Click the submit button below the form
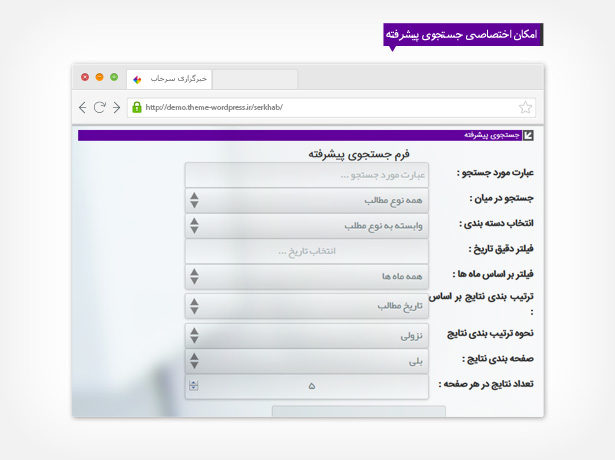The height and width of the screenshot is (460, 615). [358, 411]
